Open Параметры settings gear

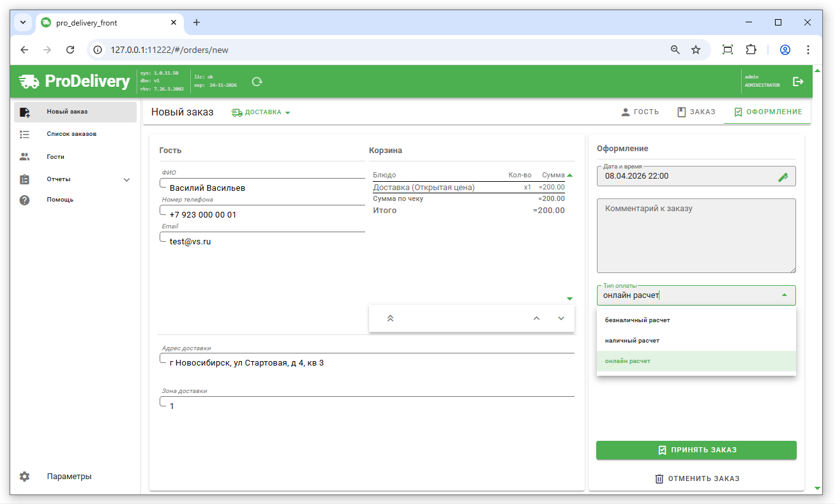tap(25, 477)
